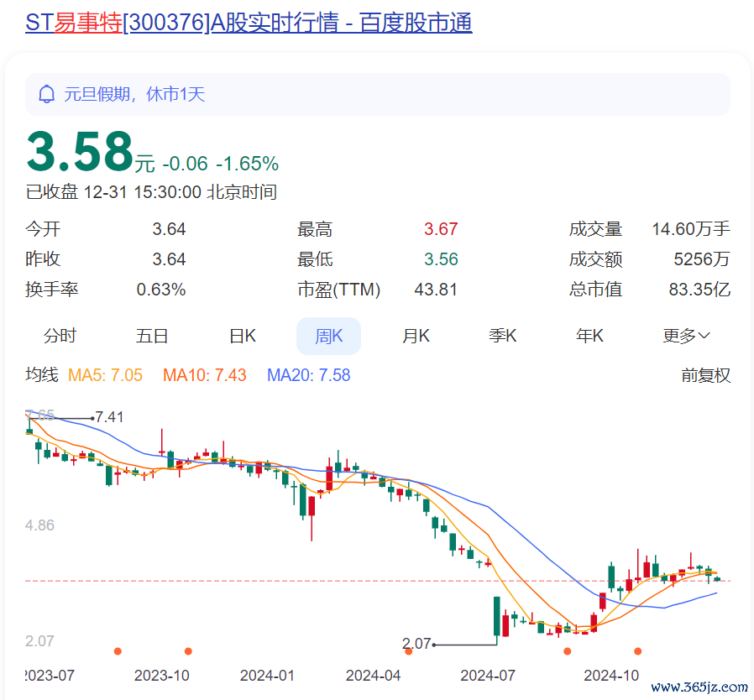Click the 成交额 value 5256万
The image size is (754, 700).
point(702,259)
